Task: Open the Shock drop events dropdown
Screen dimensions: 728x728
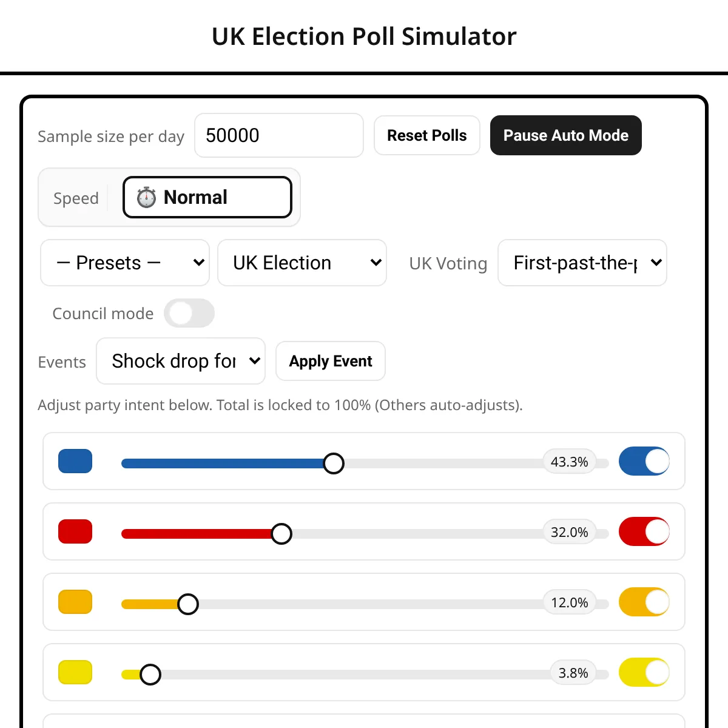Action: point(181,361)
